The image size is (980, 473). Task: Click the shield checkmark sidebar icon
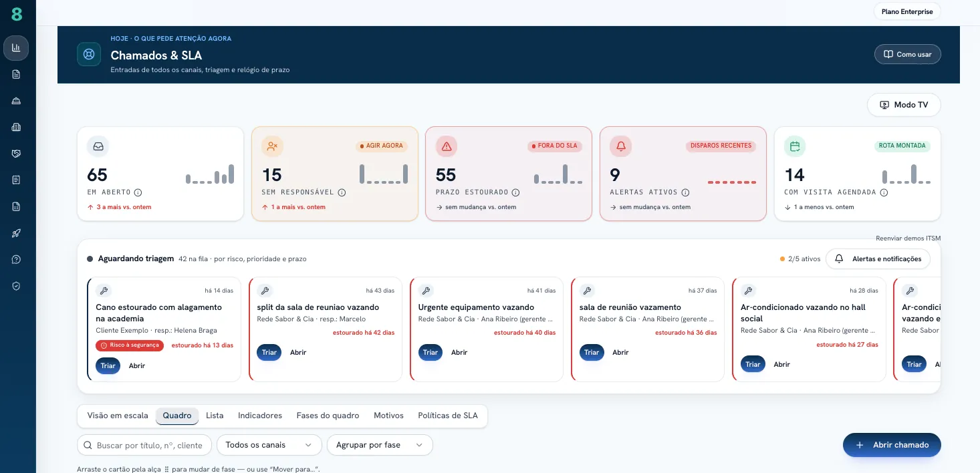click(16, 286)
